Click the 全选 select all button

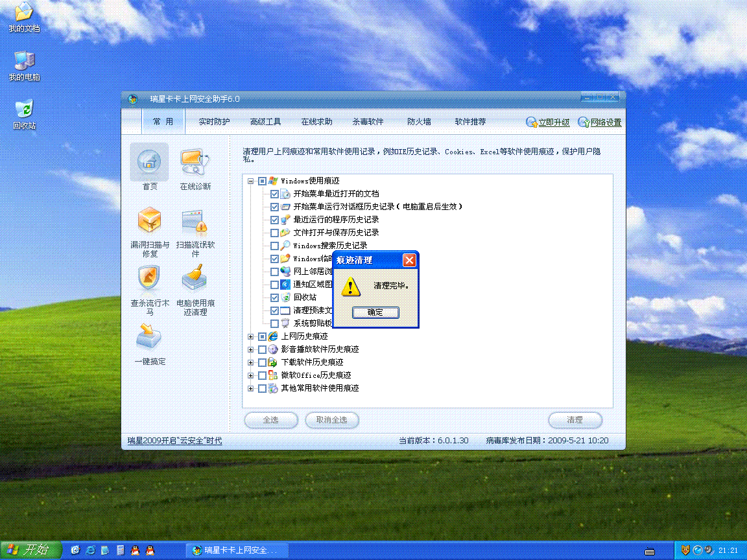click(x=271, y=420)
